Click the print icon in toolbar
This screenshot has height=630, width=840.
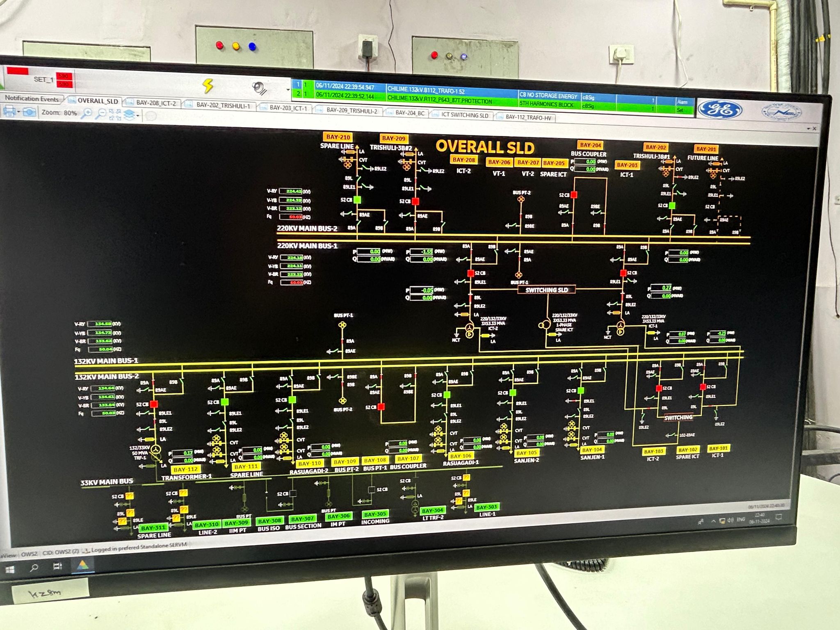point(9,111)
